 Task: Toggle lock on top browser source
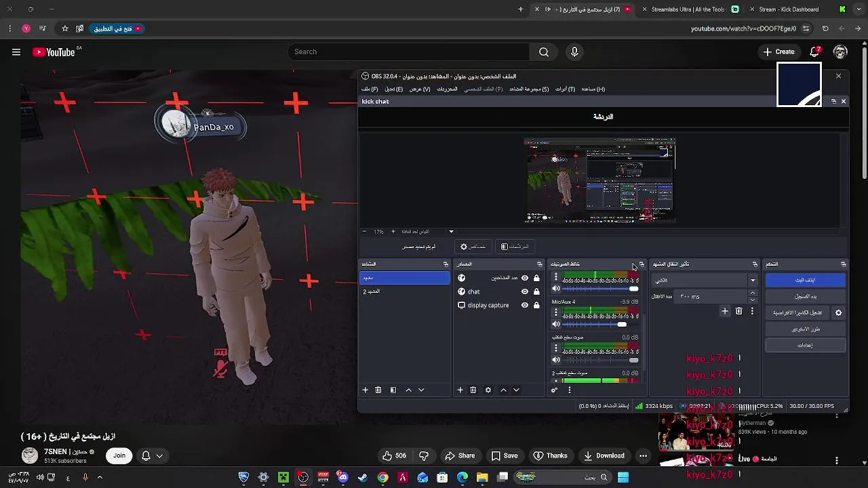coord(536,279)
